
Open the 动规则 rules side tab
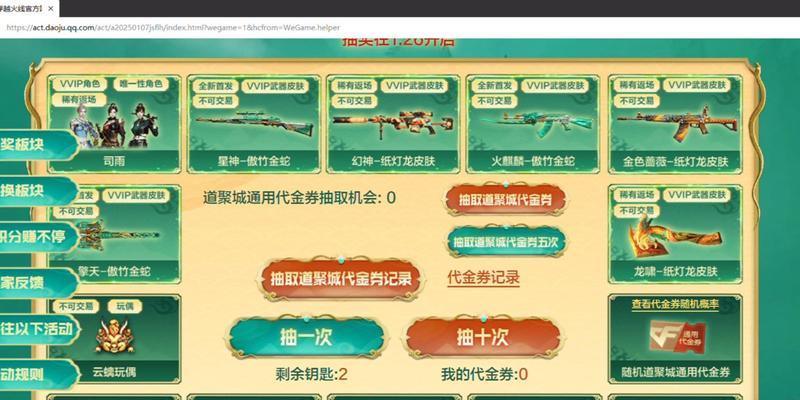click(37, 375)
